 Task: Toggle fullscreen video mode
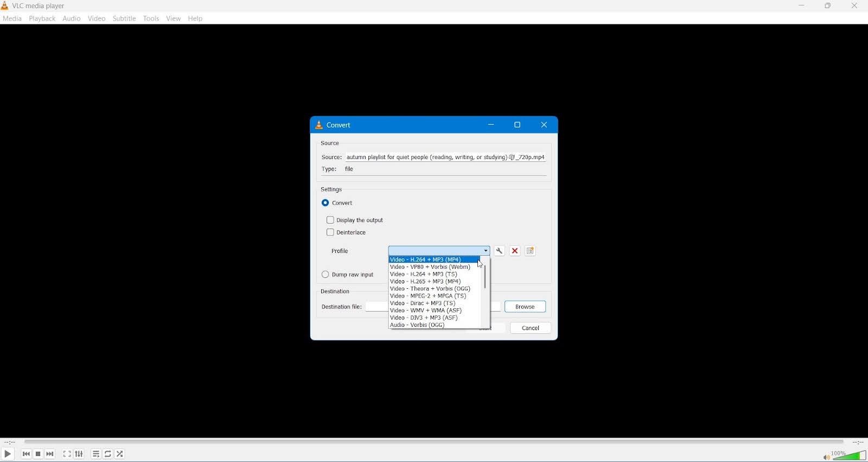[x=67, y=454]
